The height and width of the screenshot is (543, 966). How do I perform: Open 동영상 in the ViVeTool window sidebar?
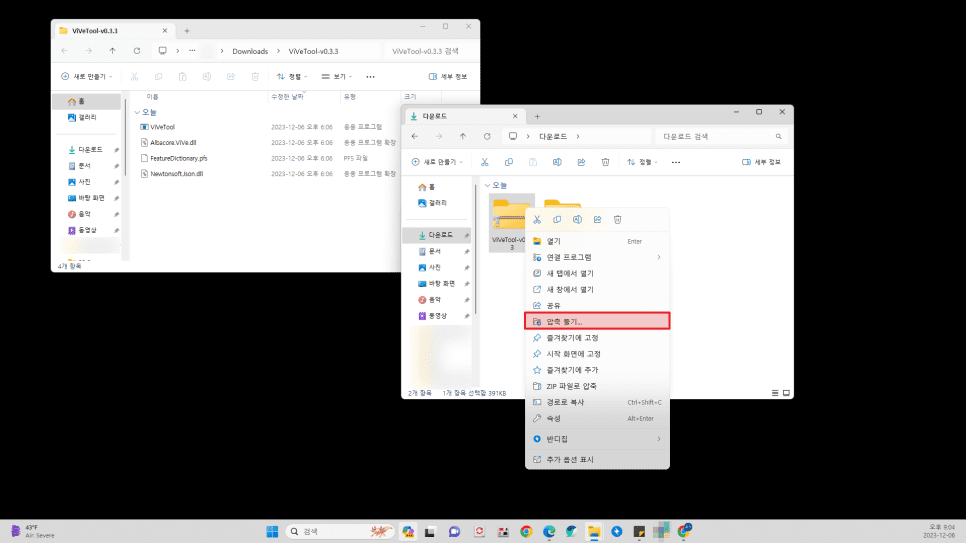click(x=82, y=230)
